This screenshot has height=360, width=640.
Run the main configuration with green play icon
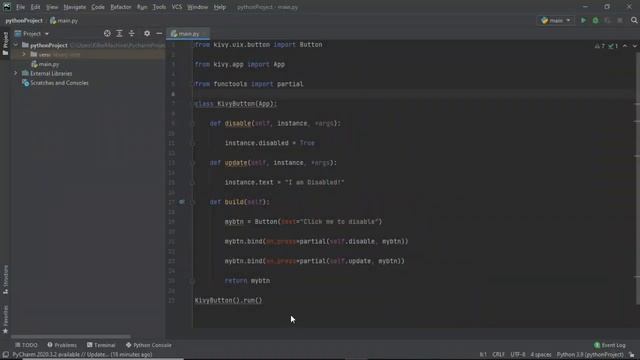coord(583,20)
